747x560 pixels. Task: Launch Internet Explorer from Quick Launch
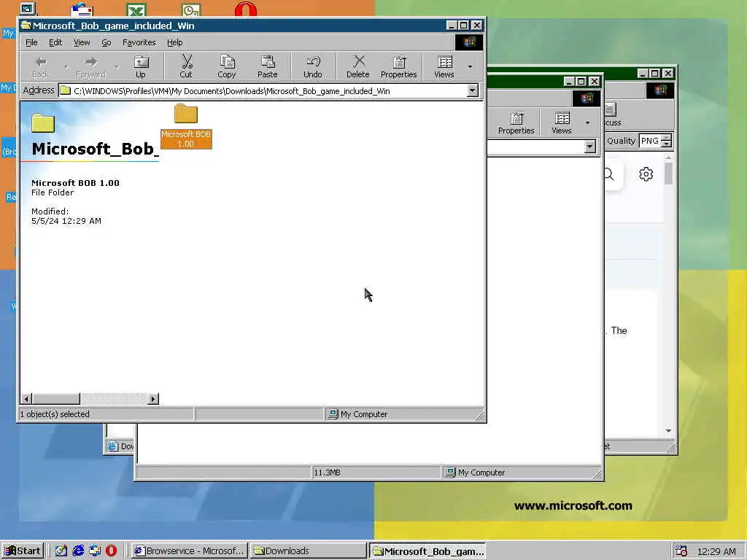pos(78,551)
